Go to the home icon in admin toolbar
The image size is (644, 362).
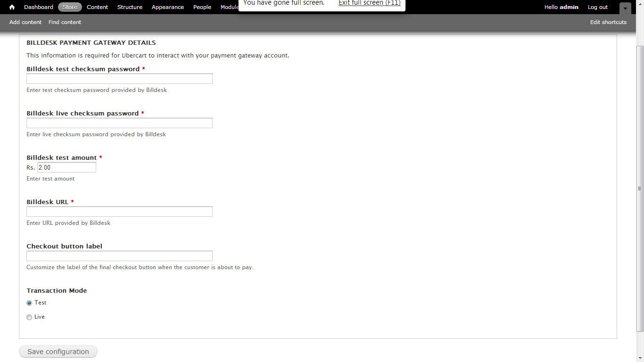pos(12,7)
